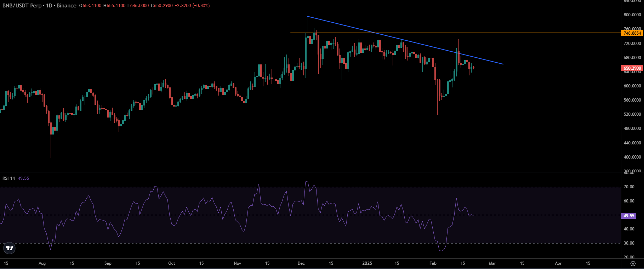The height and width of the screenshot is (269, 644).
Task: Click the Apr label on time axis
Action: [558, 263]
